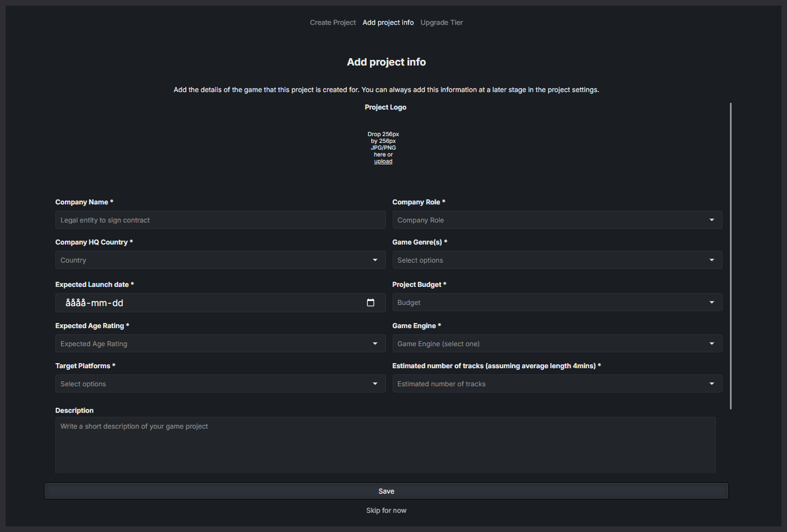Click the vertical scrollbar of the form
The image size is (787, 532).
click(731, 256)
